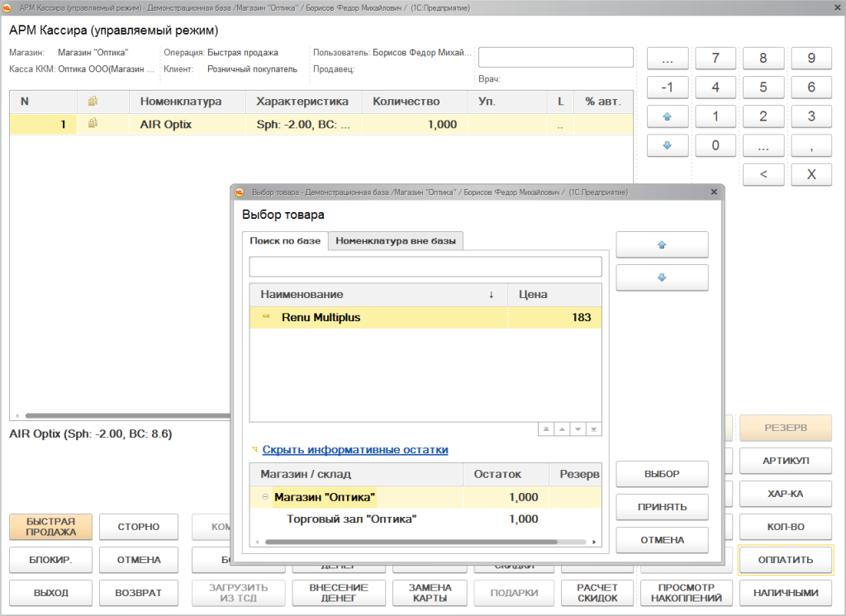Click the package icon column header
This screenshot has width=846, height=616.
coord(93,102)
